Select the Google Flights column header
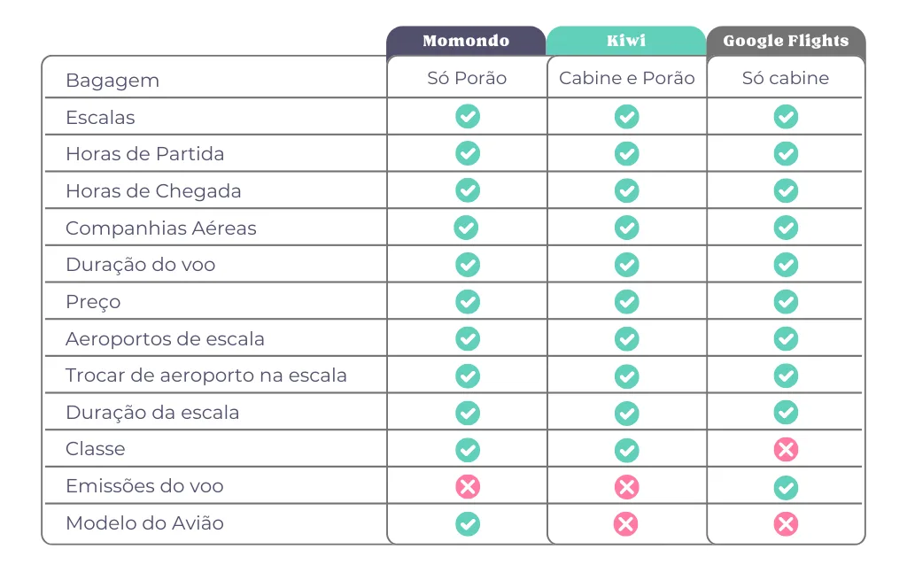The width and height of the screenshot is (907, 588). click(x=786, y=41)
